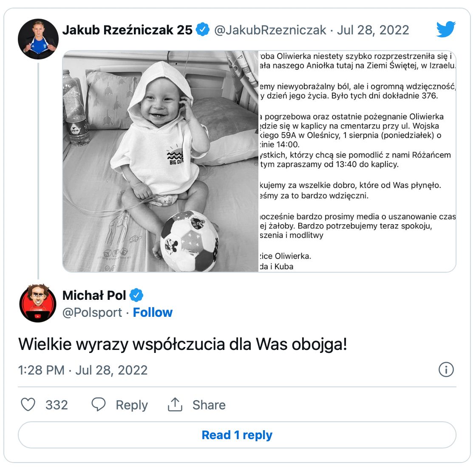This screenshot has width=476, height=468.
Task: Click the share upload arrow icon
Action: click(x=175, y=404)
